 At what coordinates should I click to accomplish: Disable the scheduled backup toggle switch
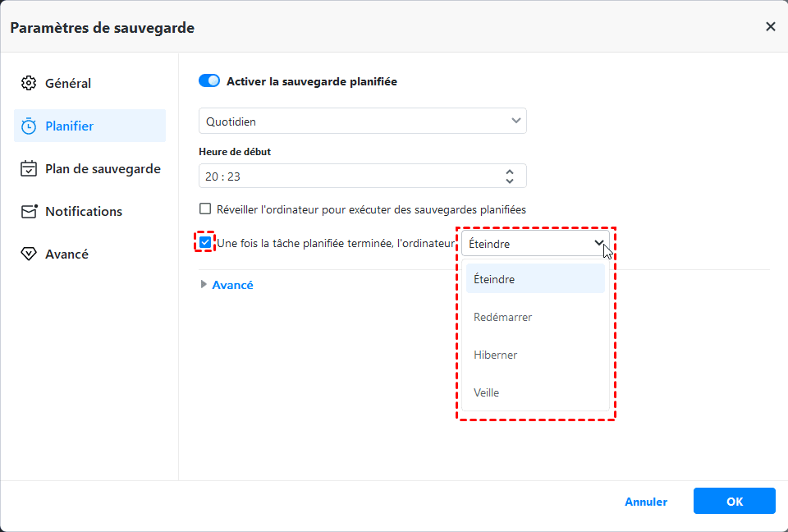pyautogui.click(x=209, y=81)
